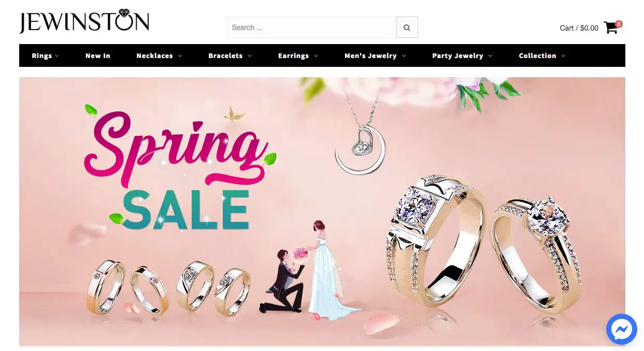Click the cart item count badge
Screen dimensions: 644x351
(619, 24)
